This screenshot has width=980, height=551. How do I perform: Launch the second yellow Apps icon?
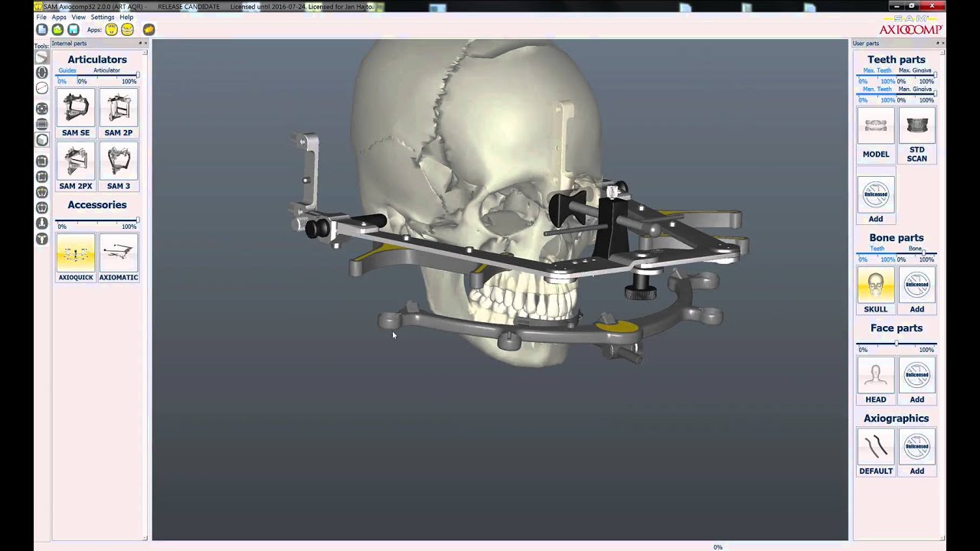128,30
